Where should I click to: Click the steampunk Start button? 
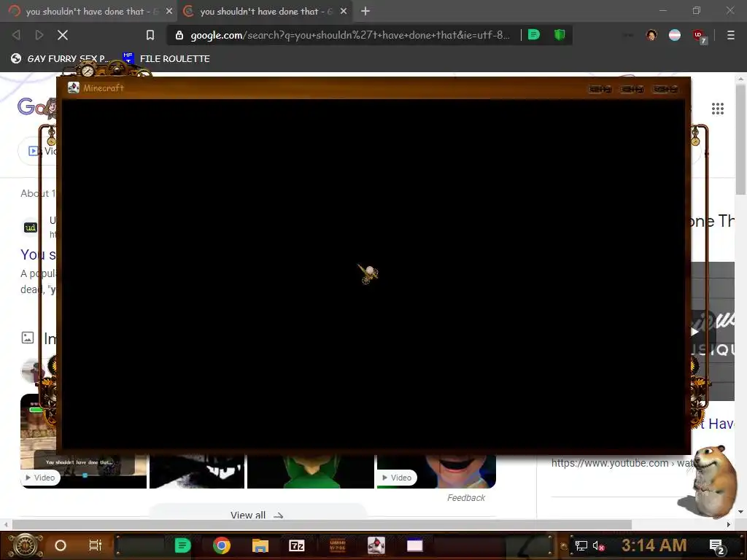click(x=25, y=545)
